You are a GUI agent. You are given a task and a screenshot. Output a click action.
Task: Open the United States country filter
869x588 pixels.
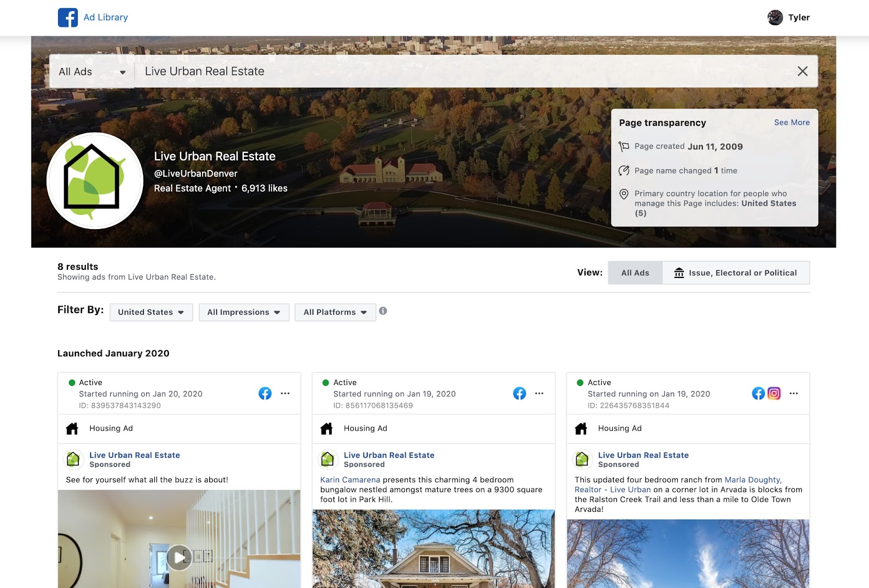(151, 312)
